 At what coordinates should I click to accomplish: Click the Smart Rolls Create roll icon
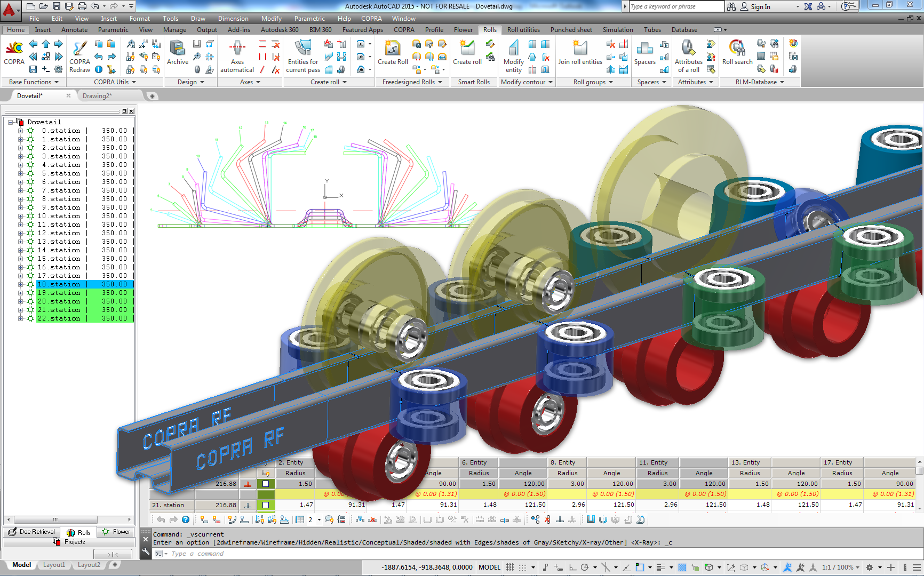[467, 48]
